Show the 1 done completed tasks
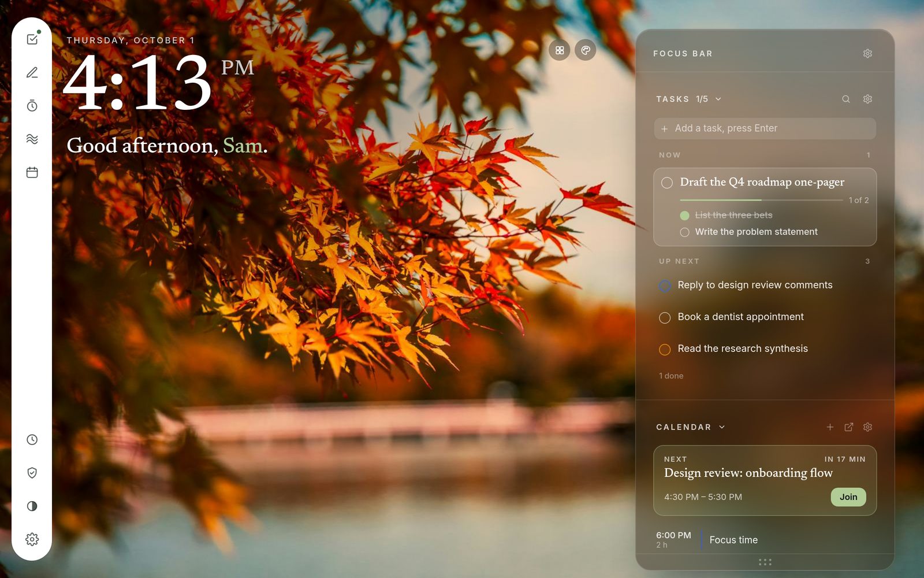Screen dimensions: 924x578 pyautogui.click(x=671, y=376)
